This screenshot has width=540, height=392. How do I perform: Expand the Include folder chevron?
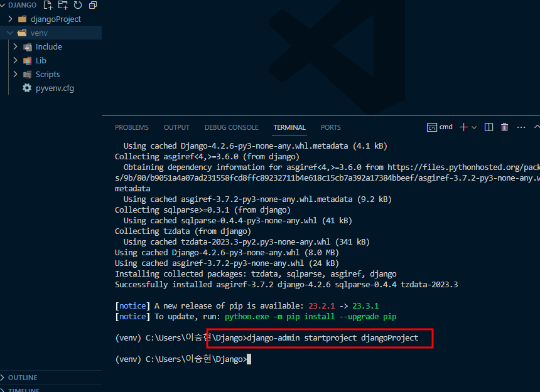[x=15, y=46]
